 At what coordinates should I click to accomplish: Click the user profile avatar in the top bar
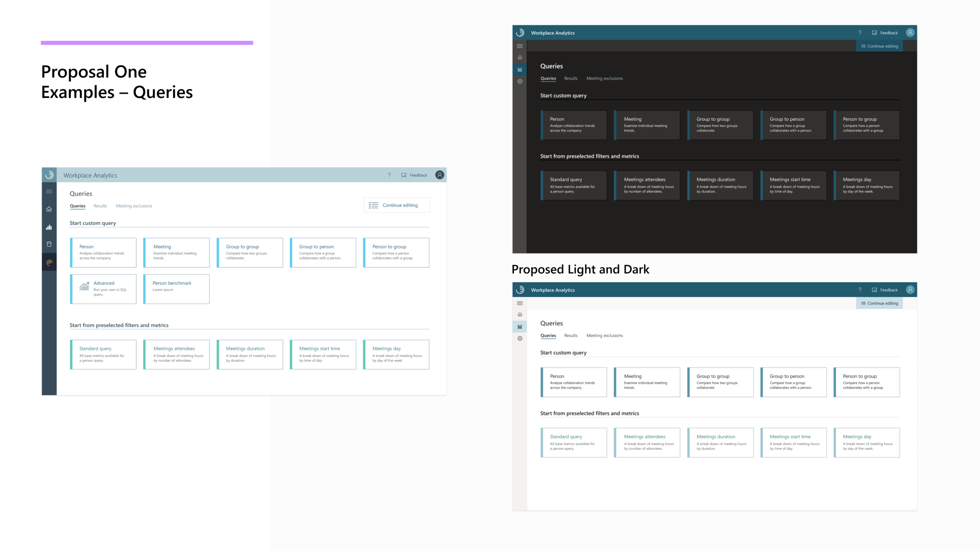coord(439,175)
